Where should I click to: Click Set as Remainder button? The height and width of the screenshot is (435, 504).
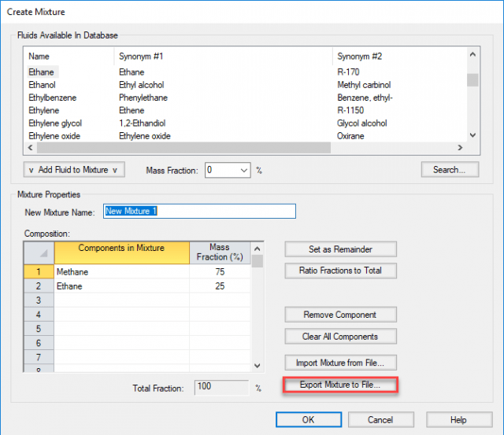[340, 249]
